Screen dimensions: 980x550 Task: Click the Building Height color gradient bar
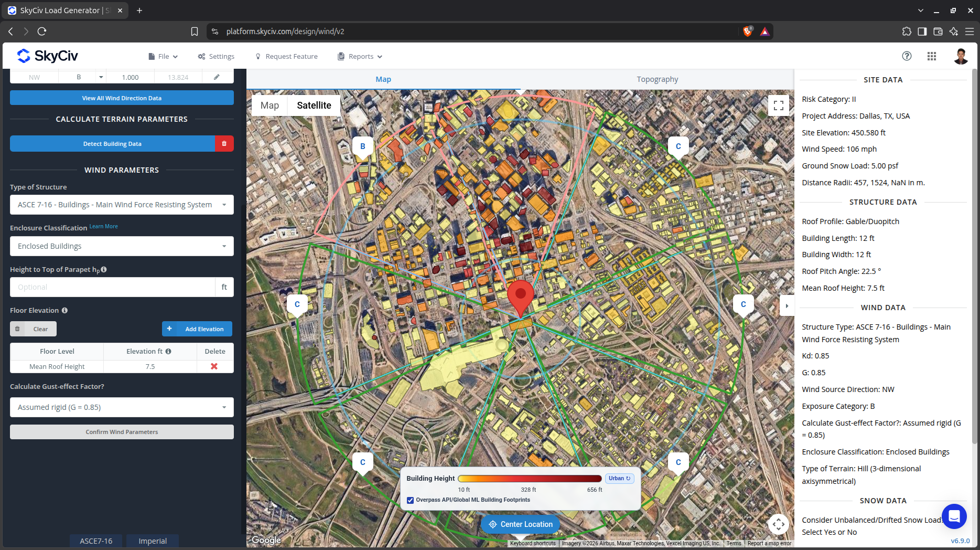(x=530, y=479)
